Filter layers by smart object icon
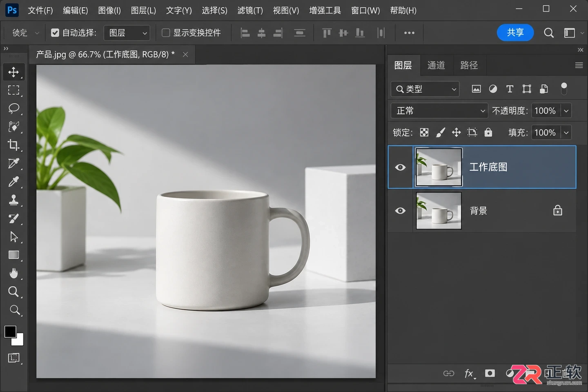The image size is (588, 392). pos(544,89)
